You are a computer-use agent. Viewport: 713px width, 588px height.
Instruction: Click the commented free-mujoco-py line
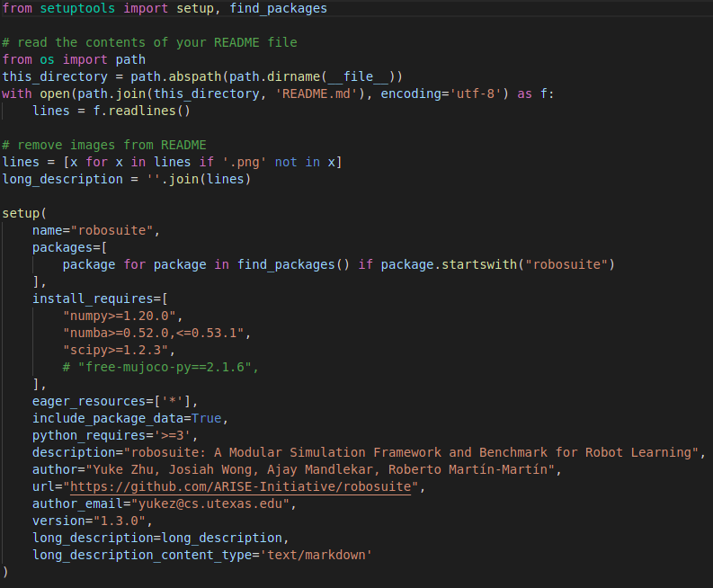tap(160, 367)
